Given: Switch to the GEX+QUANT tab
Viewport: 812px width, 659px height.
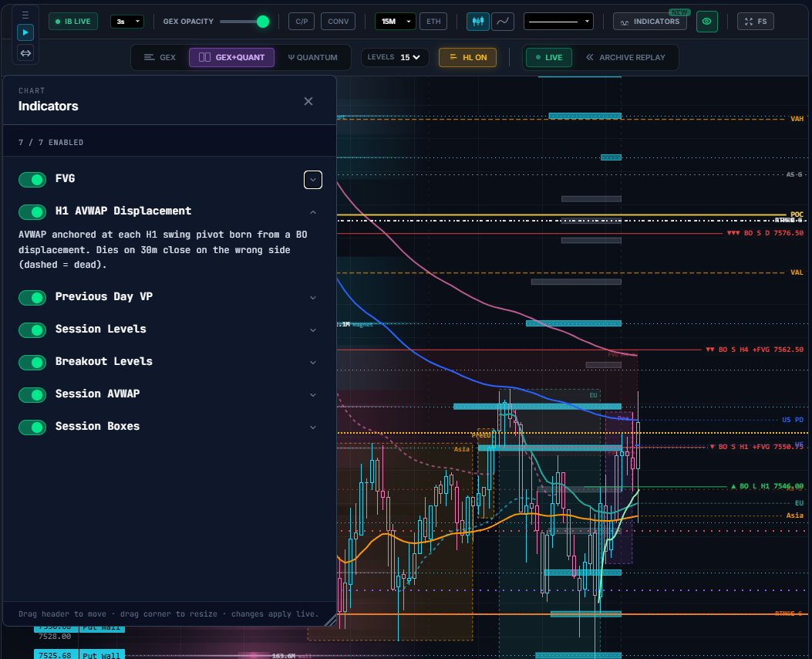Looking at the screenshot, I should 231,58.
